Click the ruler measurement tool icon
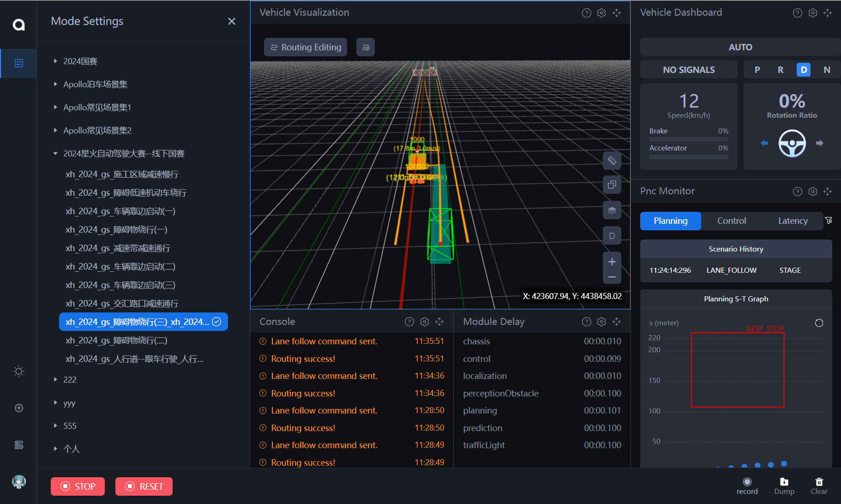The image size is (841, 504). (x=612, y=161)
